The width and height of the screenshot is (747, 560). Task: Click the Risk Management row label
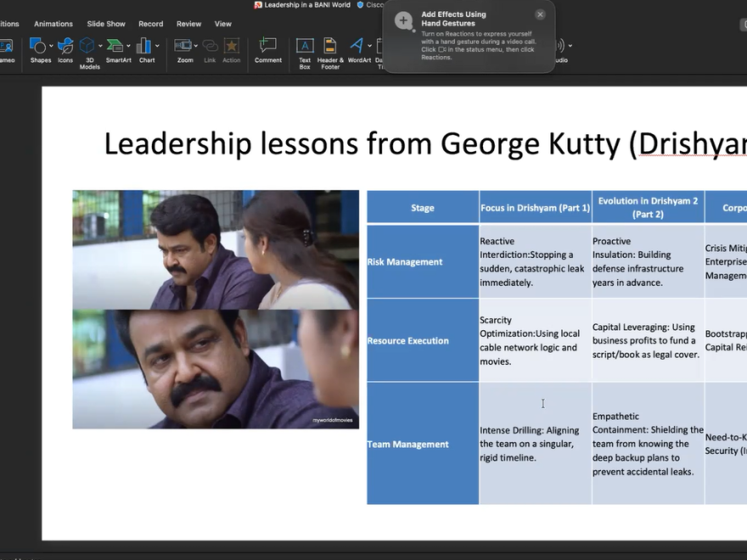[423, 261]
